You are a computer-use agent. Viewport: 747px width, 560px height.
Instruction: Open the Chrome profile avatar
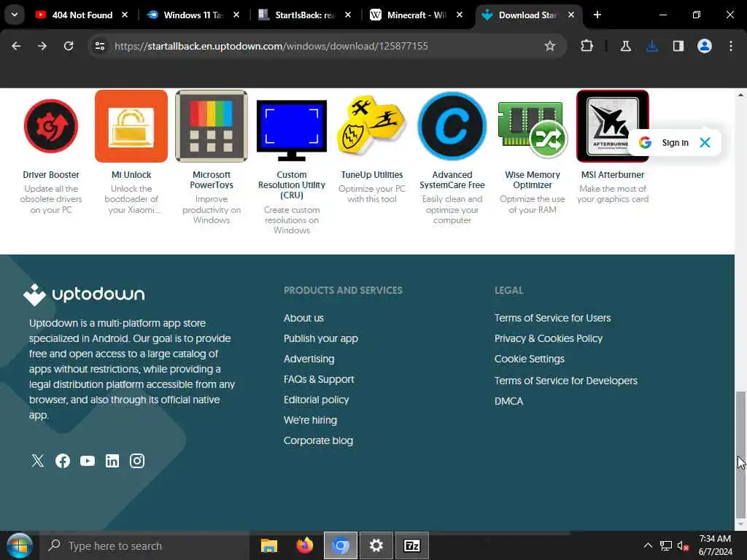[x=705, y=46]
